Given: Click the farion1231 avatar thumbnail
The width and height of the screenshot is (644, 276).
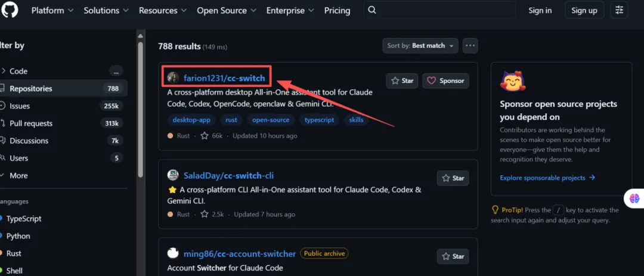Looking at the screenshot, I should pyautogui.click(x=173, y=77).
